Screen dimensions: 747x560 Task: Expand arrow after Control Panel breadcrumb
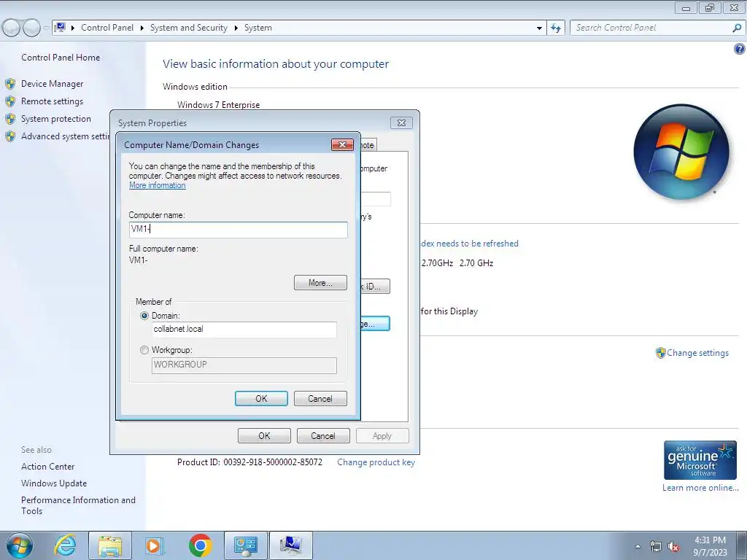click(x=142, y=28)
